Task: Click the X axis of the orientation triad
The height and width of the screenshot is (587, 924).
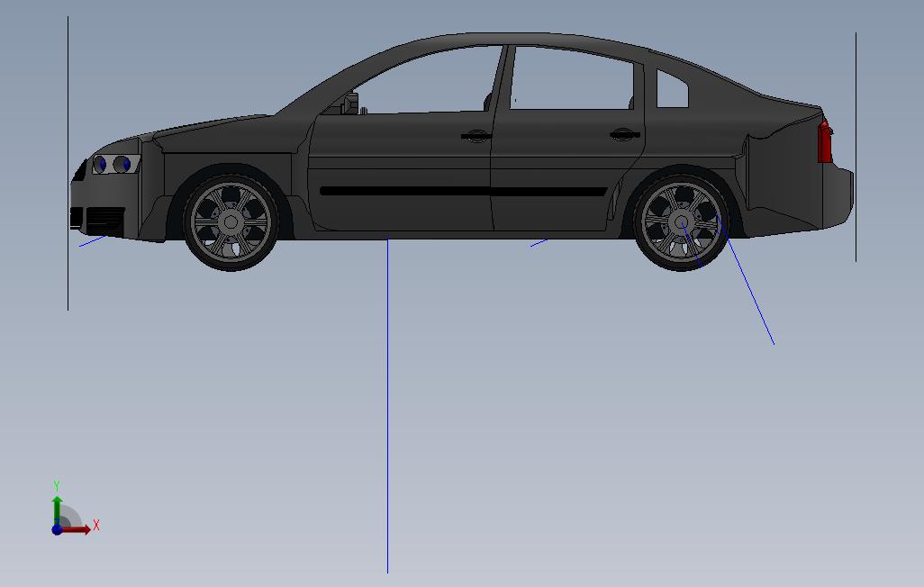Action: [78, 529]
